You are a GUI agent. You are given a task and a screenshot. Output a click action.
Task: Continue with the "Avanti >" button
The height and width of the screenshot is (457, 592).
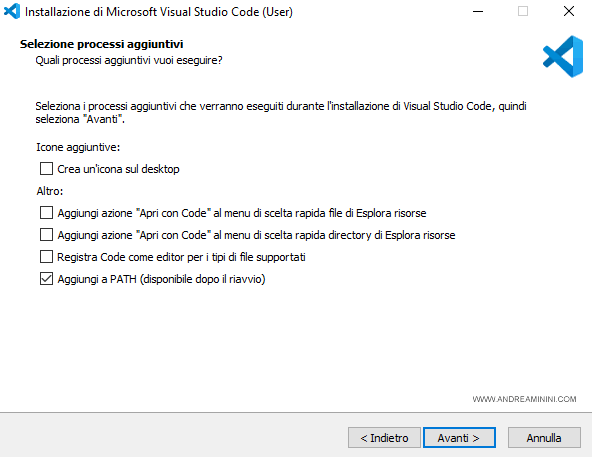click(459, 438)
